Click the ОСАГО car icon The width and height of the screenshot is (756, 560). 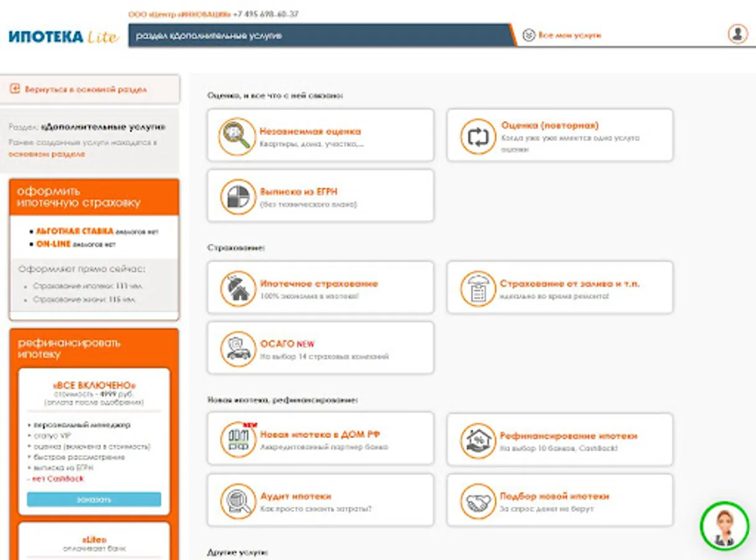click(237, 348)
